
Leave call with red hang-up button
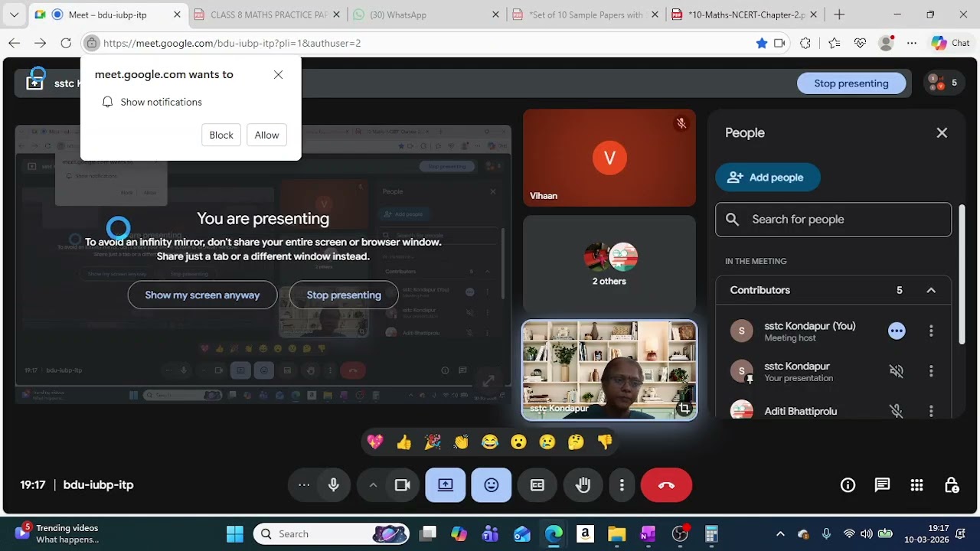point(666,485)
